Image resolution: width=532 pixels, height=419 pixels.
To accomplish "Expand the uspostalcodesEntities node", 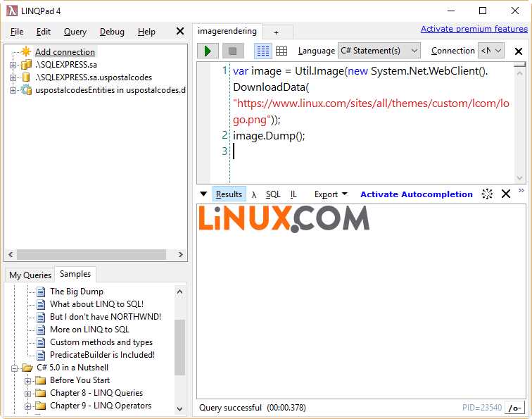I will [x=13, y=90].
